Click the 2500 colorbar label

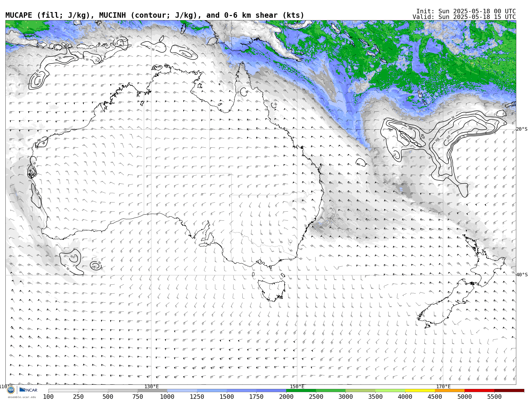tap(316, 397)
